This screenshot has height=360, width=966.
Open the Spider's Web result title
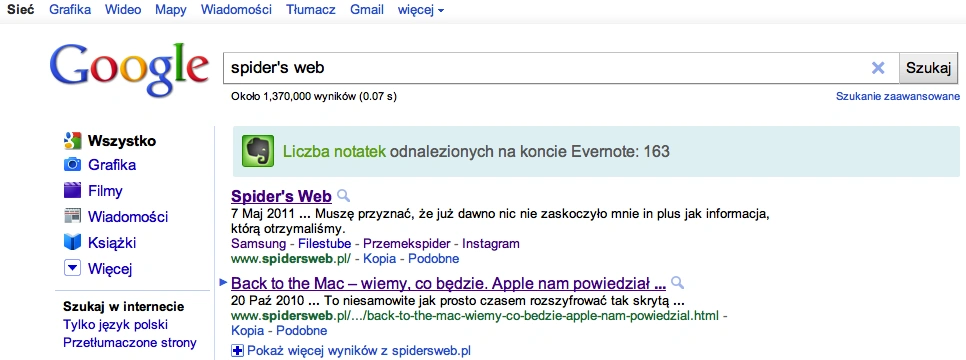point(282,196)
